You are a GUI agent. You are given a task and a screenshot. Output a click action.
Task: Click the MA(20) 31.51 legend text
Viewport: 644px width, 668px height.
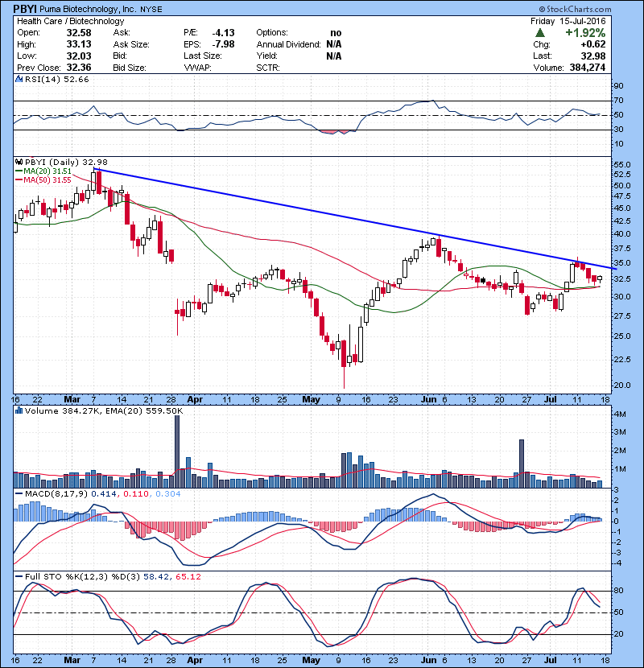coord(47,171)
